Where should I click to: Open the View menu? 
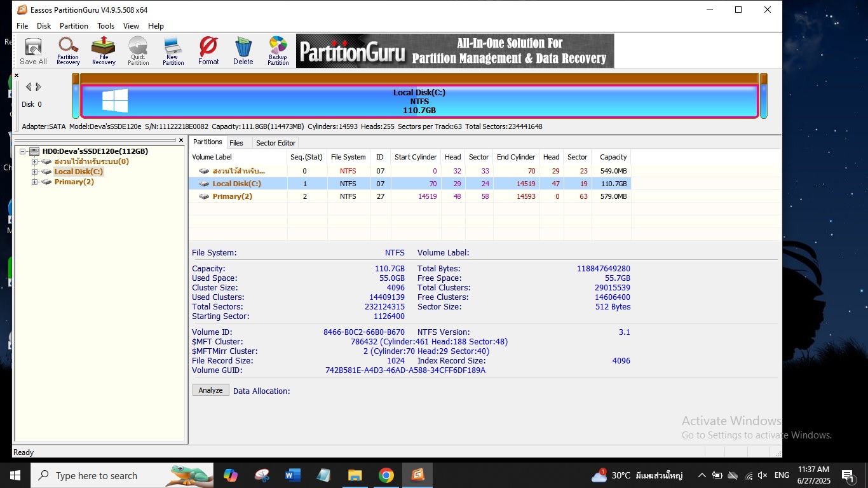[131, 26]
